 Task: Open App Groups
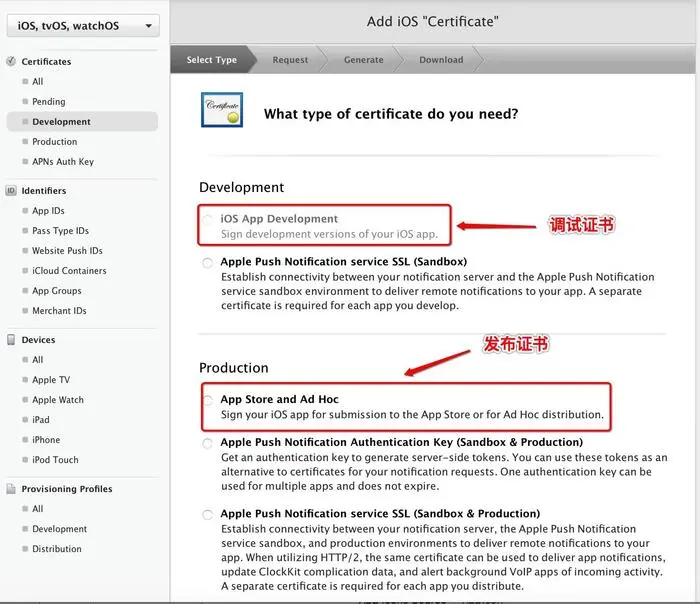click(57, 291)
